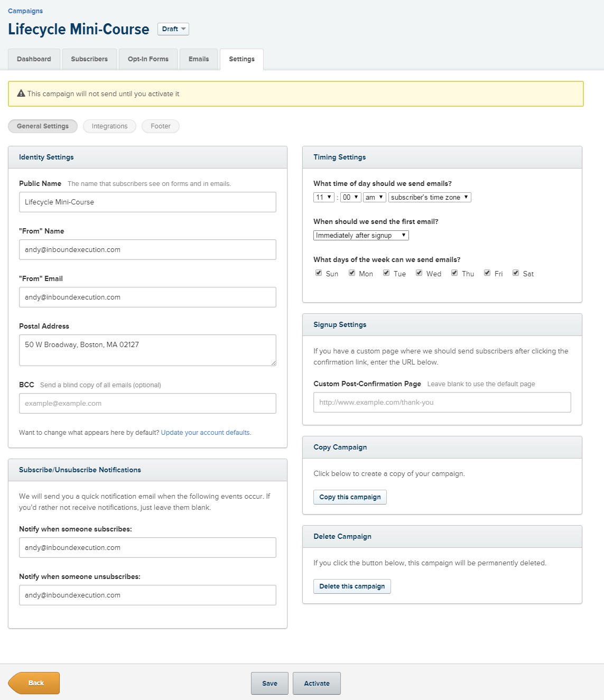This screenshot has width=604, height=700.
Task: Open the Immediately after signup dropdown
Action: tap(361, 236)
